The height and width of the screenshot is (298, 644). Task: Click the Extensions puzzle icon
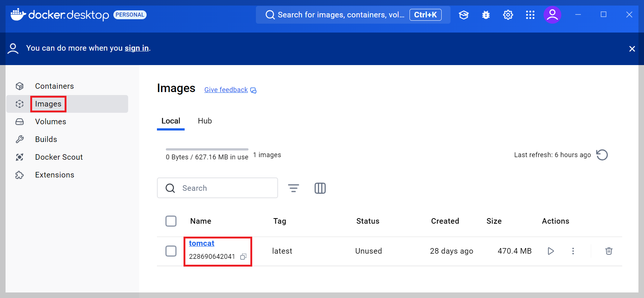(20, 175)
